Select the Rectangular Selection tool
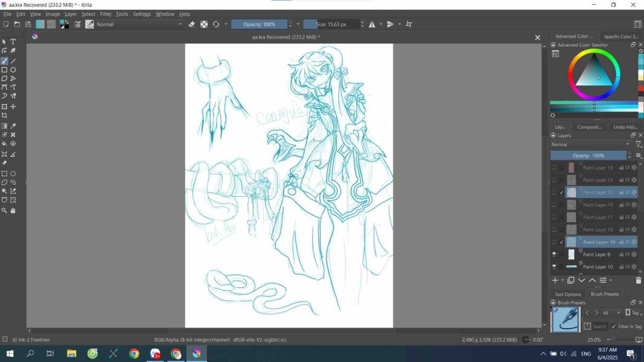 coord(4,174)
